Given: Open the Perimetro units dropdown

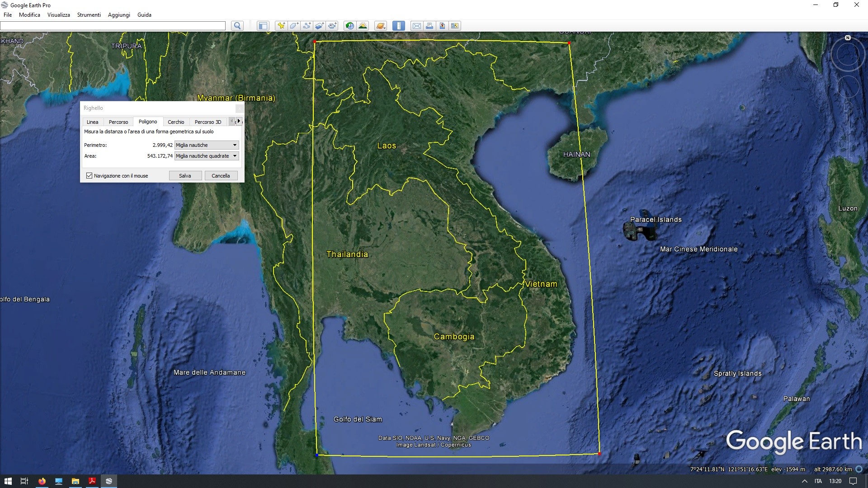Looking at the screenshot, I should click(206, 145).
